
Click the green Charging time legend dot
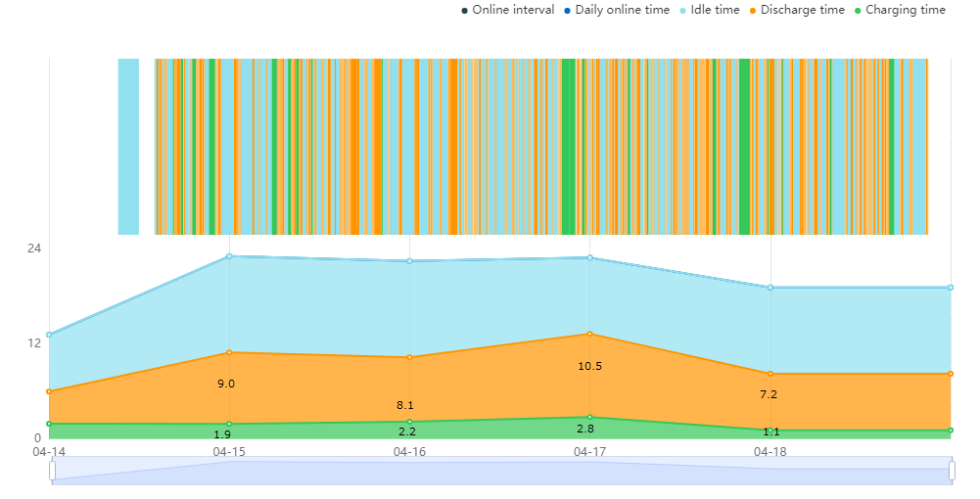(859, 11)
